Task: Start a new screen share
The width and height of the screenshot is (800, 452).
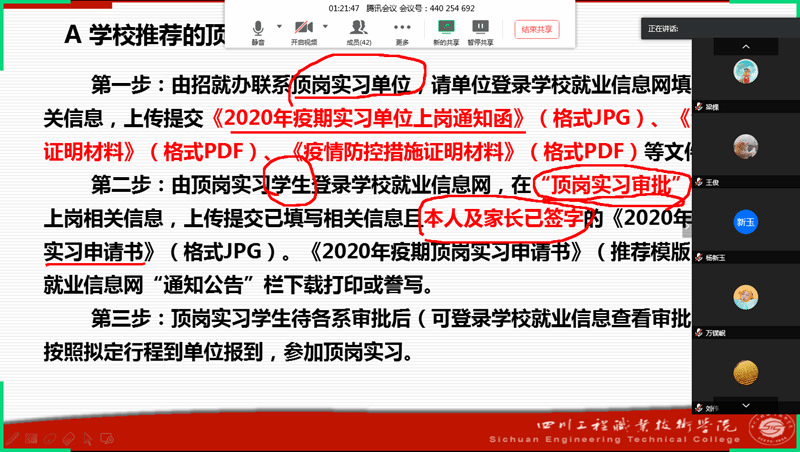Action: pos(446,28)
